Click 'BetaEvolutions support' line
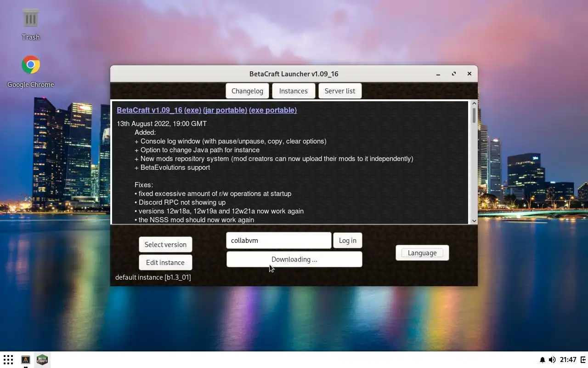The image size is (588, 368). (x=172, y=167)
